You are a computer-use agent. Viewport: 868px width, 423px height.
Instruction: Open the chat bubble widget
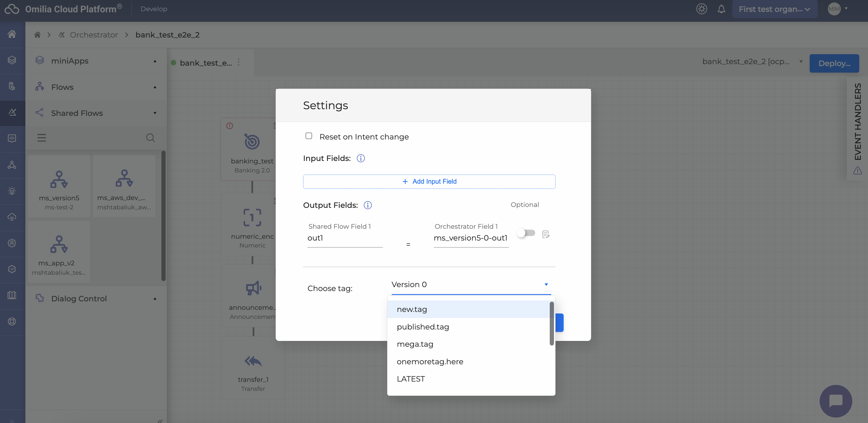(x=836, y=401)
